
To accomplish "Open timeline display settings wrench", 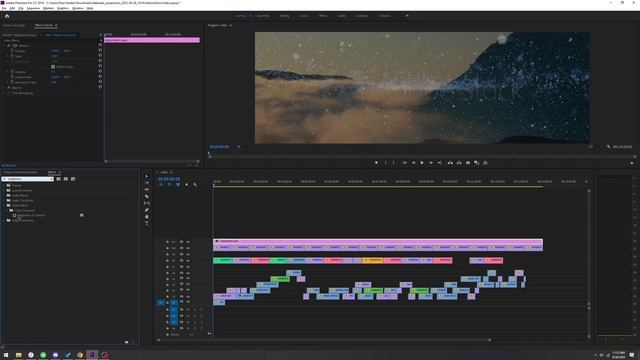I will pyautogui.click(x=195, y=184).
